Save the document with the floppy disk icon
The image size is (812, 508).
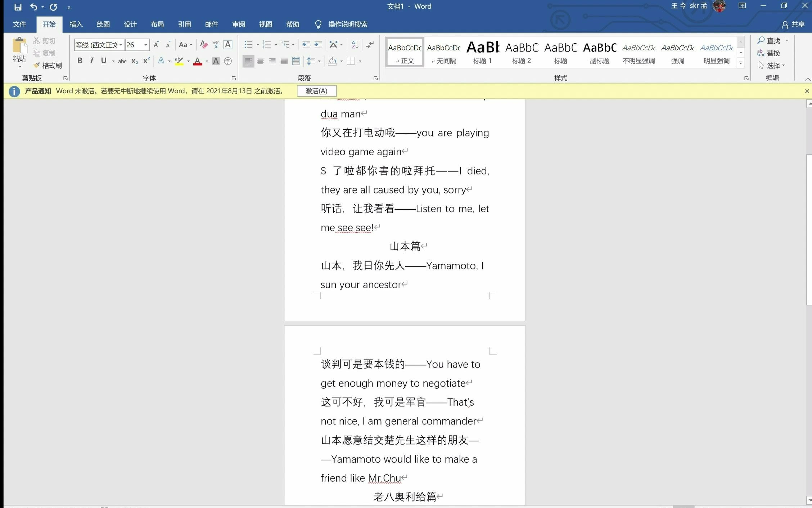coord(18,7)
